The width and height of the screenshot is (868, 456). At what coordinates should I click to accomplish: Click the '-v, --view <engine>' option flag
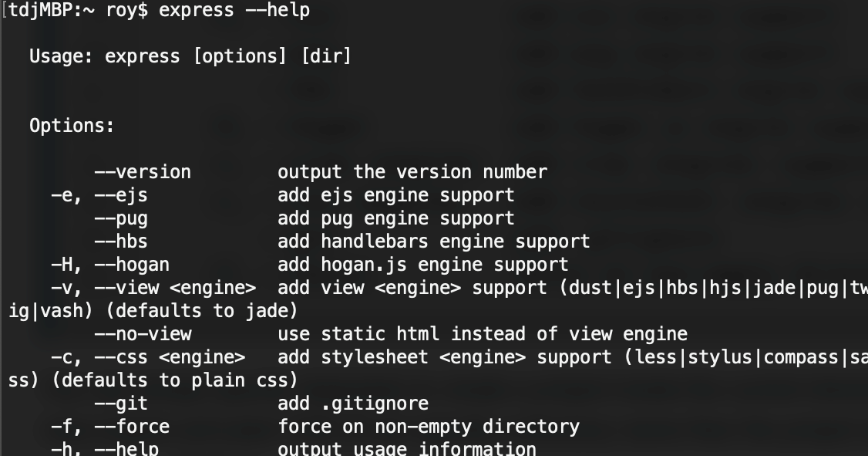153,288
